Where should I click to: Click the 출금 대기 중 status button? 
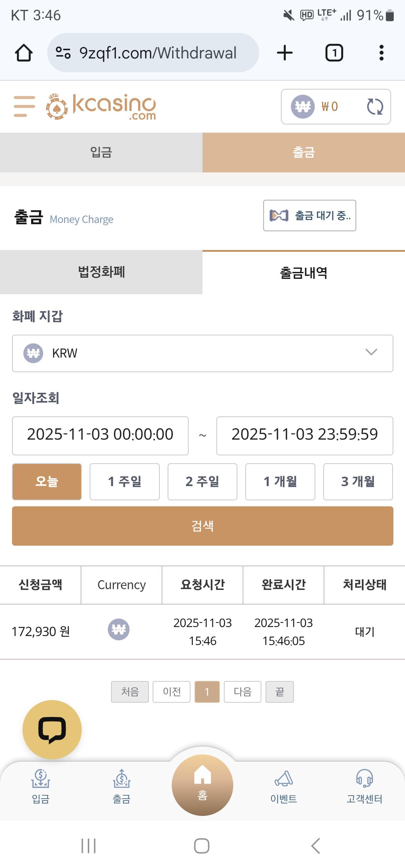[x=310, y=216]
